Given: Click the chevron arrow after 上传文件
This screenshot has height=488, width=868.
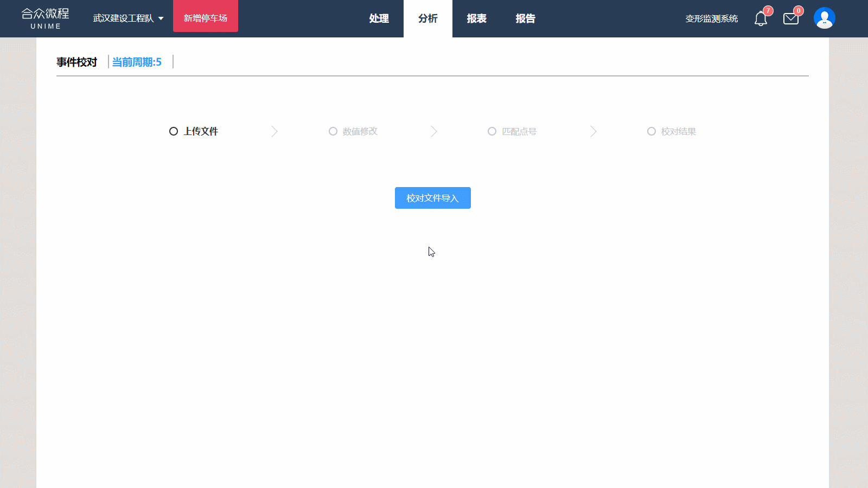Looking at the screenshot, I should click(x=275, y=132).
